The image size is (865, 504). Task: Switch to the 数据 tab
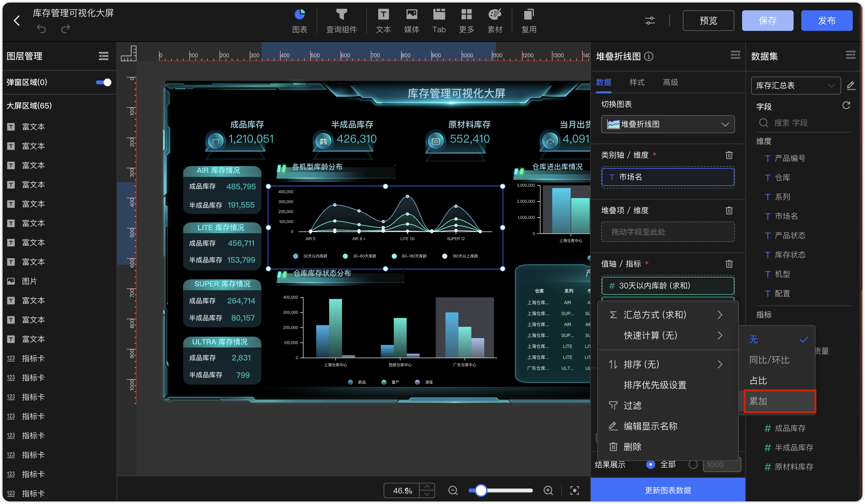[603, 82]
